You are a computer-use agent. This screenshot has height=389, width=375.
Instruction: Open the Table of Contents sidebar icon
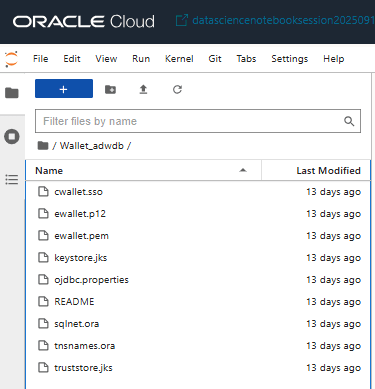click(12, 180)
